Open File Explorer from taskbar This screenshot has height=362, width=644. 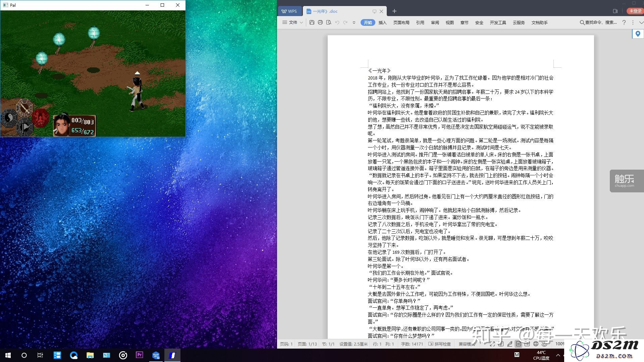pyautogui.click(x=90, y=355)
